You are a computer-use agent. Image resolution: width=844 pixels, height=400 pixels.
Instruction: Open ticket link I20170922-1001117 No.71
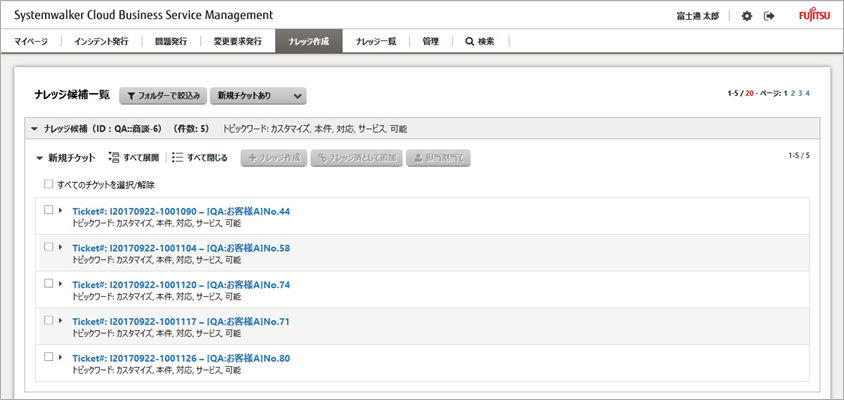point(181,322)
